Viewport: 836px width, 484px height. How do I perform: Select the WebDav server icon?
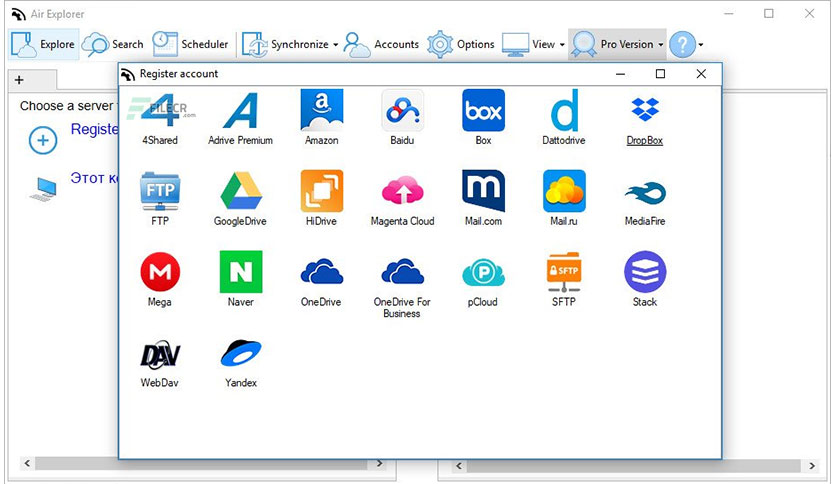160,354
